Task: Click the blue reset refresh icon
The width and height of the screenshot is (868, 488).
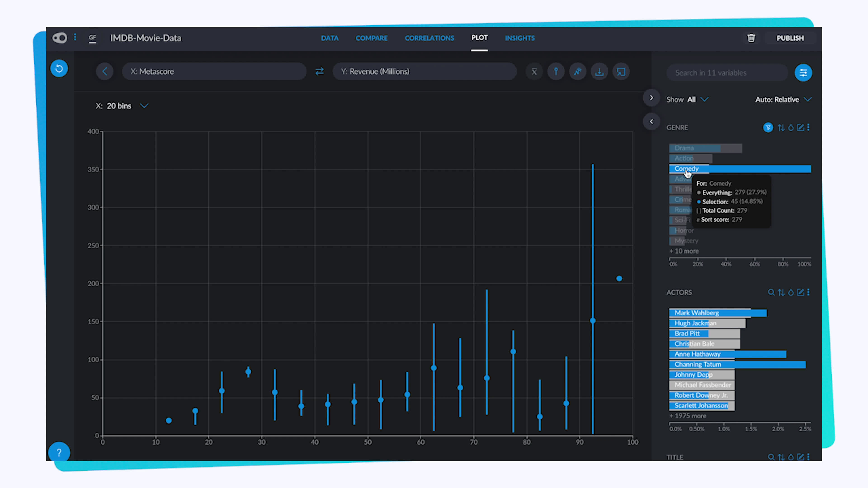Action: pyautogui.click(x=59, y=68)
